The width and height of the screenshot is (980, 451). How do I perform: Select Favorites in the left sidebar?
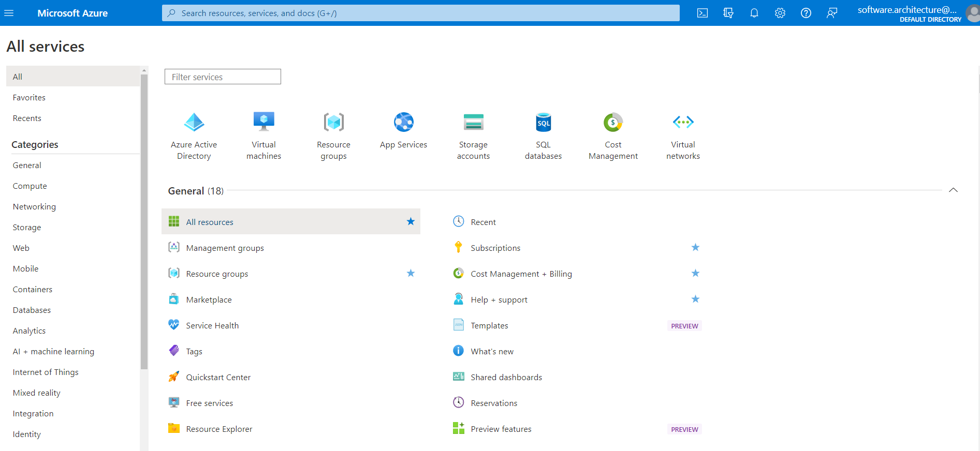pyautogui.click(x=29, y=97)
